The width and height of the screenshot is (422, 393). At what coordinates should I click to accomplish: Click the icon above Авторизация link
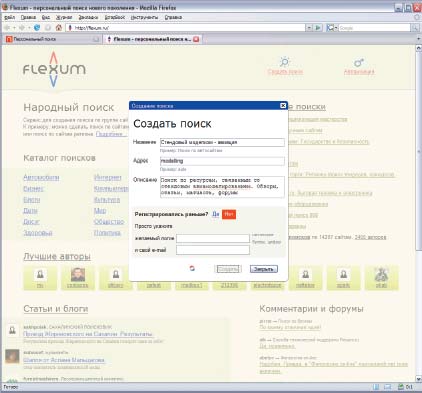pos(359,62)
